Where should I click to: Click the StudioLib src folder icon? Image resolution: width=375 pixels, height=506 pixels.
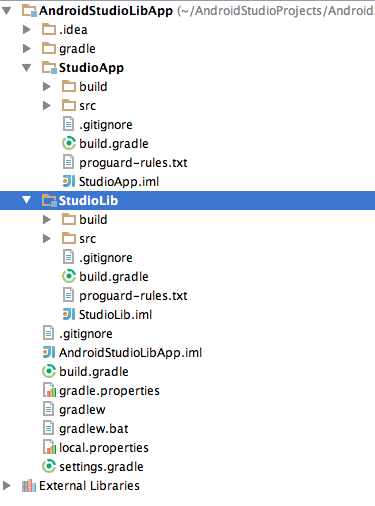tap(69, 238)
